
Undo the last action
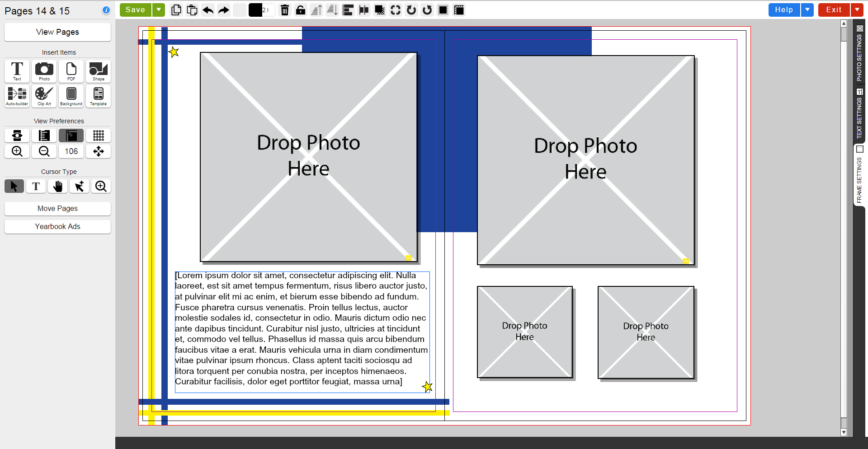208,10
